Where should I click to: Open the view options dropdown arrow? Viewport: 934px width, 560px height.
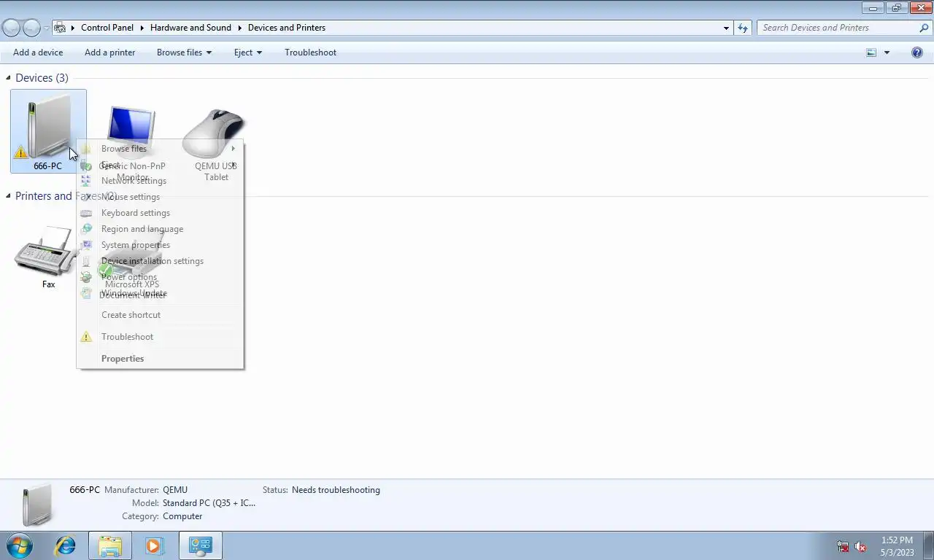click(x=887, y=52)
